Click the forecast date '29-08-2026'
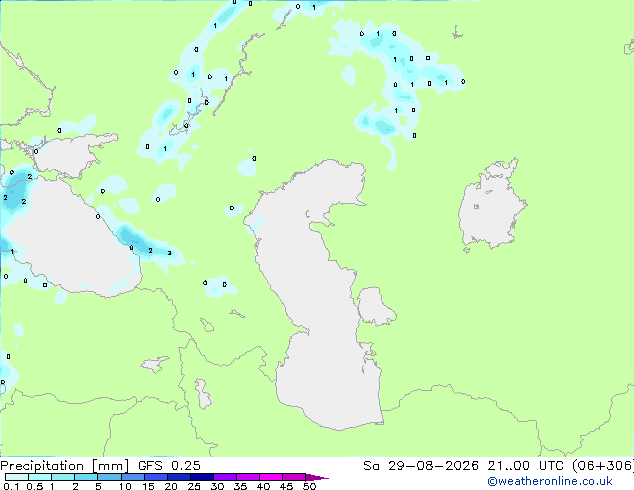The height and width of the screenshot is (490, 634). click(x=433, y=466)
